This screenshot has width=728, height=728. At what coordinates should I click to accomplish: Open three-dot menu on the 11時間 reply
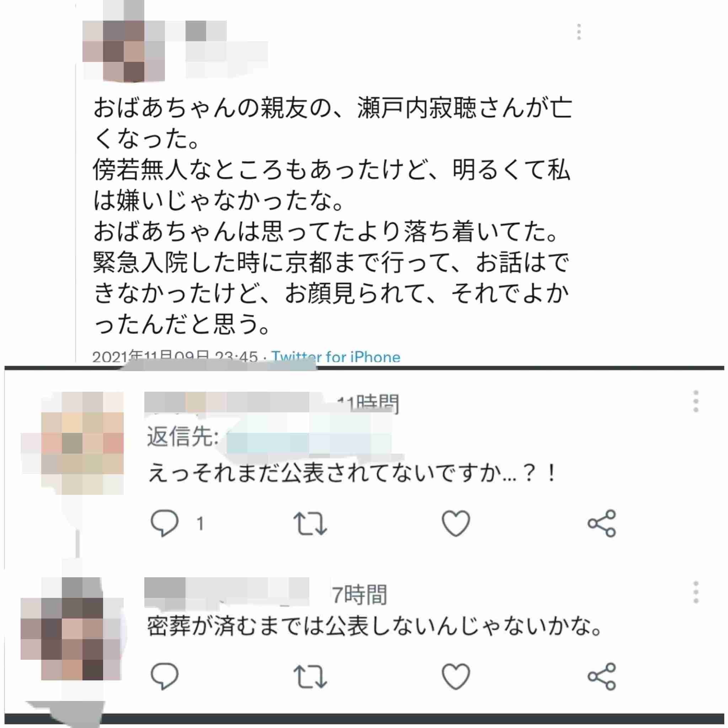(x=696, y=401)
